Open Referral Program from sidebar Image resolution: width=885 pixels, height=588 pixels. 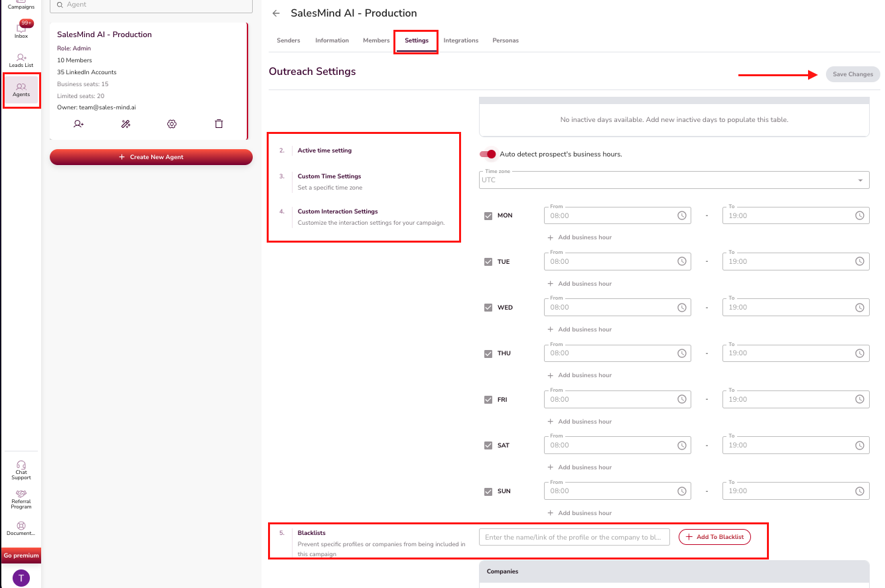[x=21, y=499]
